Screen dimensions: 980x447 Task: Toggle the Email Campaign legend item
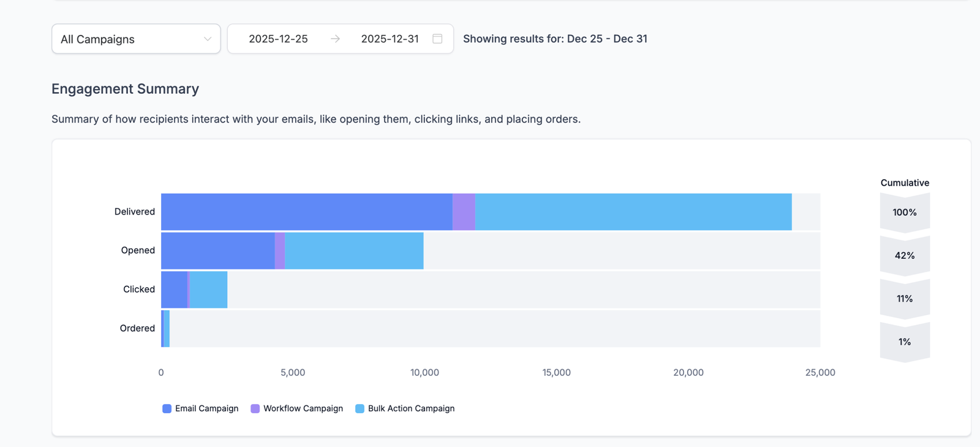coord(200,408)
